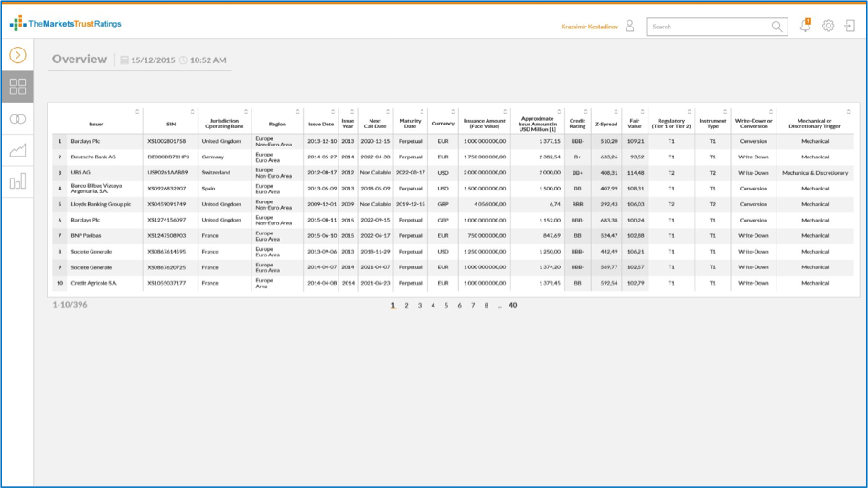
Task: Click the Overview page title
Action: click(x=80, y=60)
